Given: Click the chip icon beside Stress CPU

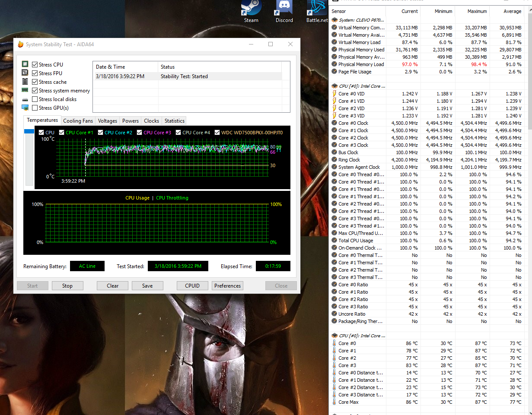Looking at the screenshot, I should click(x=25, y=64).
